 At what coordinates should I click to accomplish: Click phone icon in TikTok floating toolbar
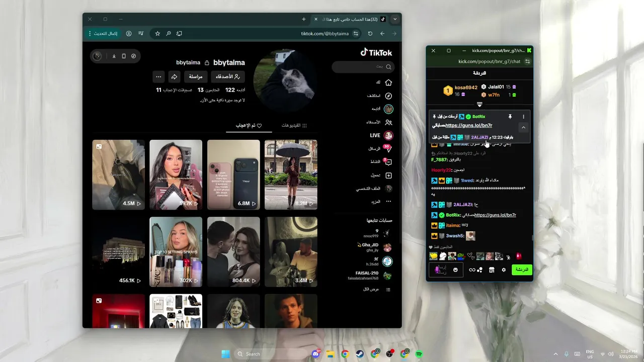(x=124, y=56)
